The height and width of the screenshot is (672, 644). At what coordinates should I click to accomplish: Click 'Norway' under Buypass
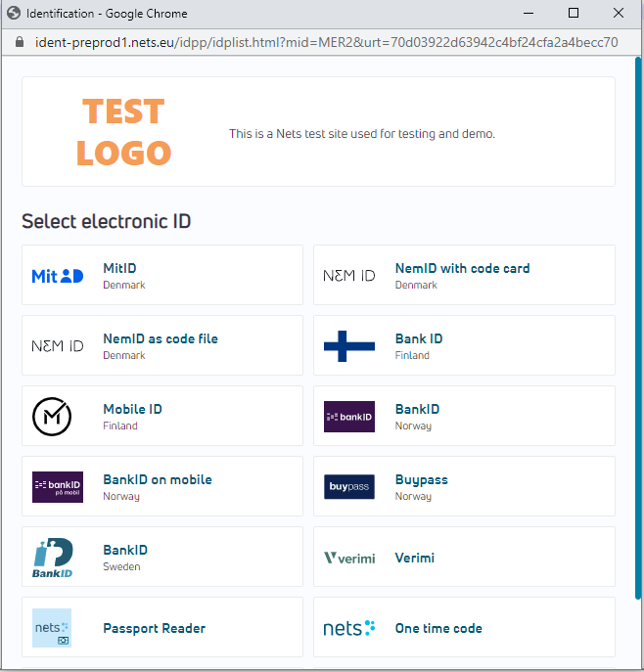coord(413,496)
